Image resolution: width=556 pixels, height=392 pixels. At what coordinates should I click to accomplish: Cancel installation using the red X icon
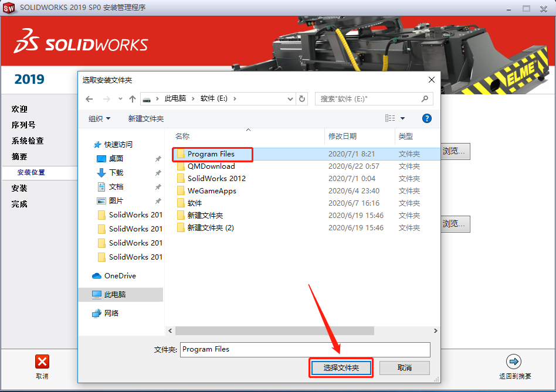42,362
